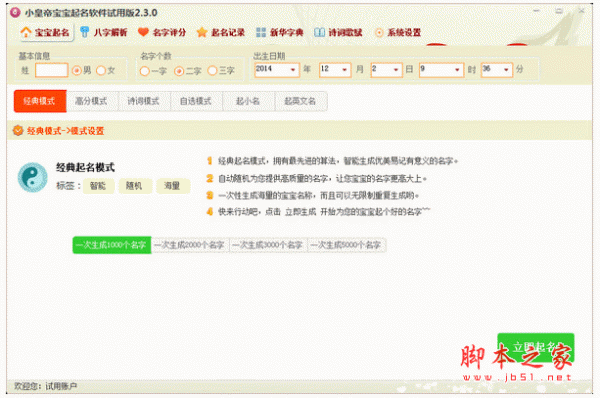Click the open book icon for 诗词歌赋
The height and width of the screenshot is (398, 600).
pos(320,32)
